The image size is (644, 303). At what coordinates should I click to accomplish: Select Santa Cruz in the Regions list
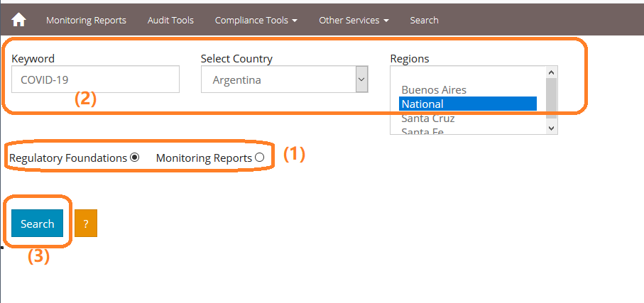(x=468, y=119)
